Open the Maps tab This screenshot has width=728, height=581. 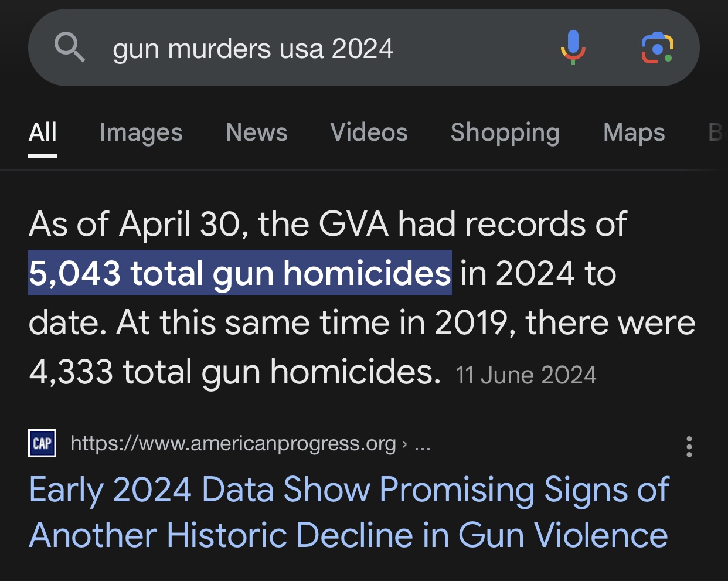[634, 132]
